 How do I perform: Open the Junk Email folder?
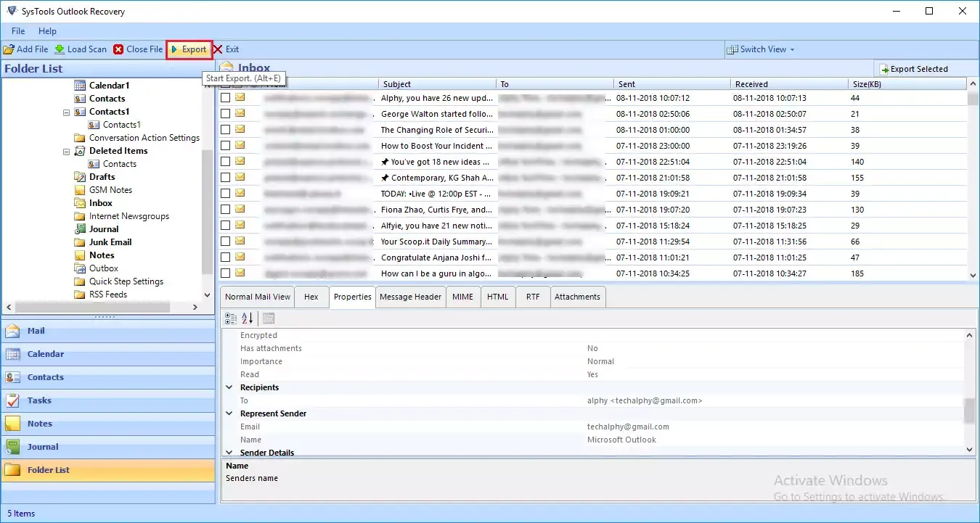tap(103, 242)
